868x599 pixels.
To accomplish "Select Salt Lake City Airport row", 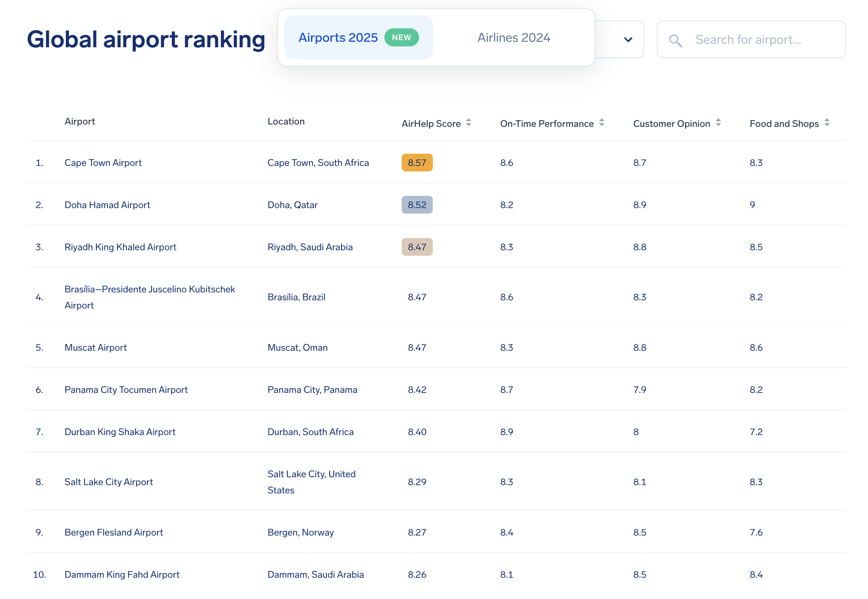I will pyautogui.click(x=109, y=482).
